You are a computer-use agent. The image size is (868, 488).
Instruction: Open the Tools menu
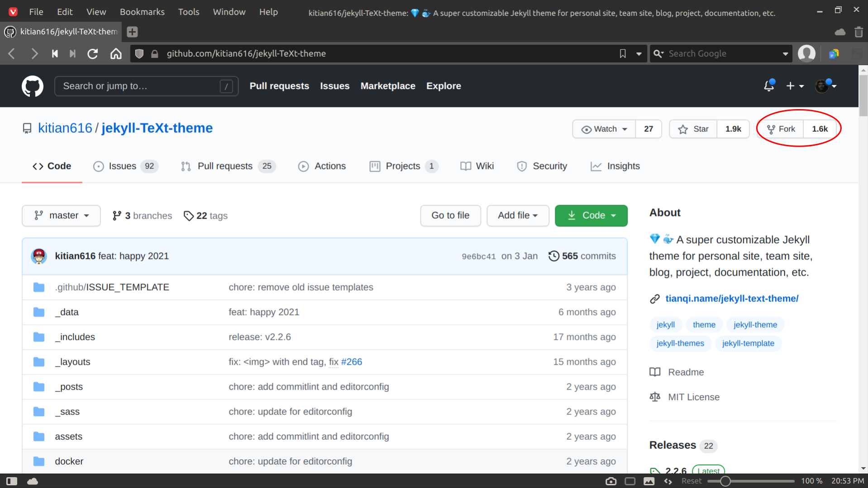point(189,12)
